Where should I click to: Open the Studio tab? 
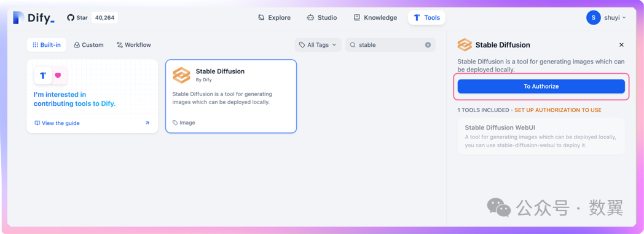click(322, 18)
